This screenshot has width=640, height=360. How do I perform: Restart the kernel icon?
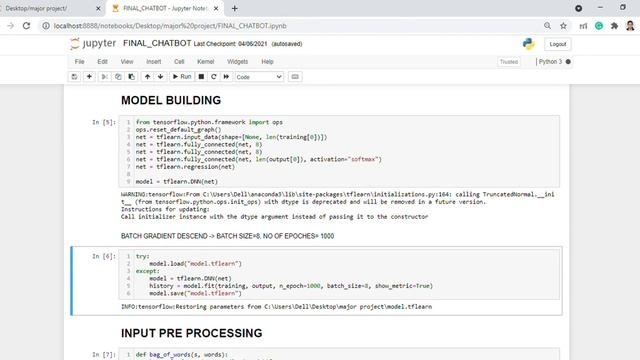click(213, 77)
